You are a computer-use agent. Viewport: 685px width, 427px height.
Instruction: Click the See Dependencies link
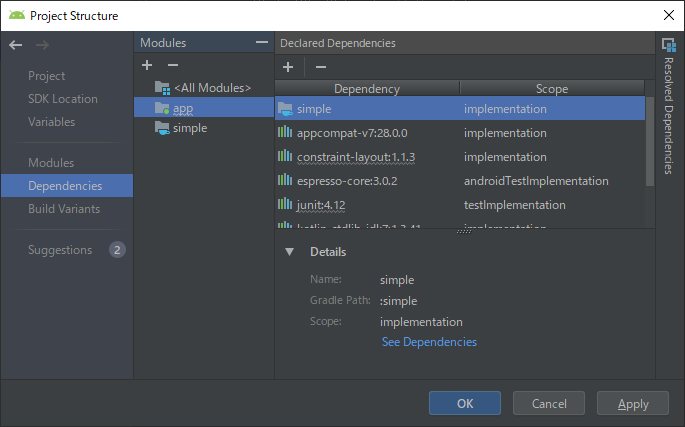(x=429, y=342)
